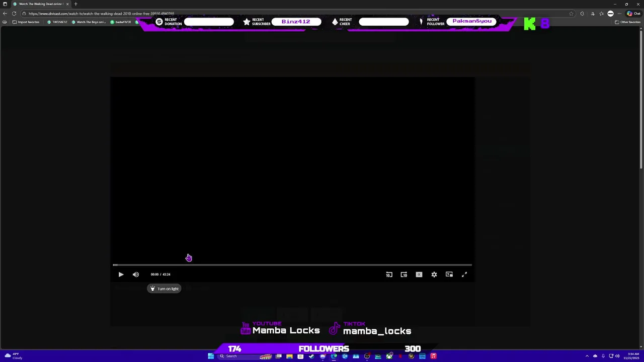Image resolution: width=644 pixels, height=362 pixels.
Task: Open Windows Start menu
Action: click(x=211, y=356)
